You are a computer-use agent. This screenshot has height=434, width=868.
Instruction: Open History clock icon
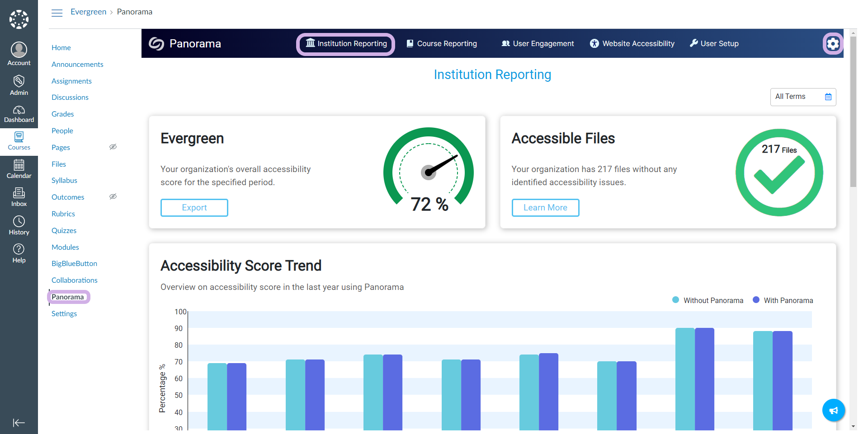point(19,225)
